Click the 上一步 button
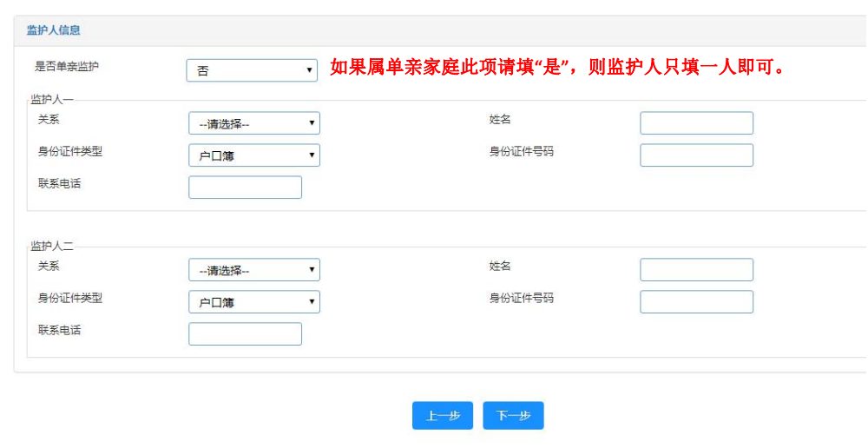 442,416
